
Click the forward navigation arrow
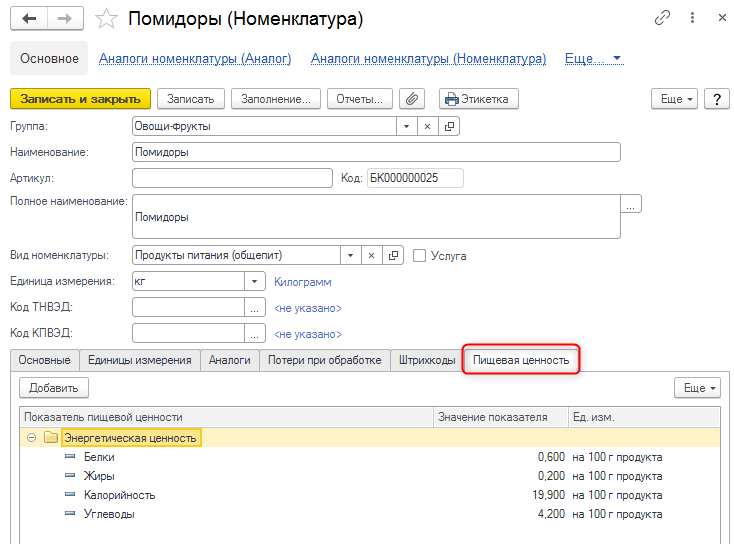pos(65,19)
